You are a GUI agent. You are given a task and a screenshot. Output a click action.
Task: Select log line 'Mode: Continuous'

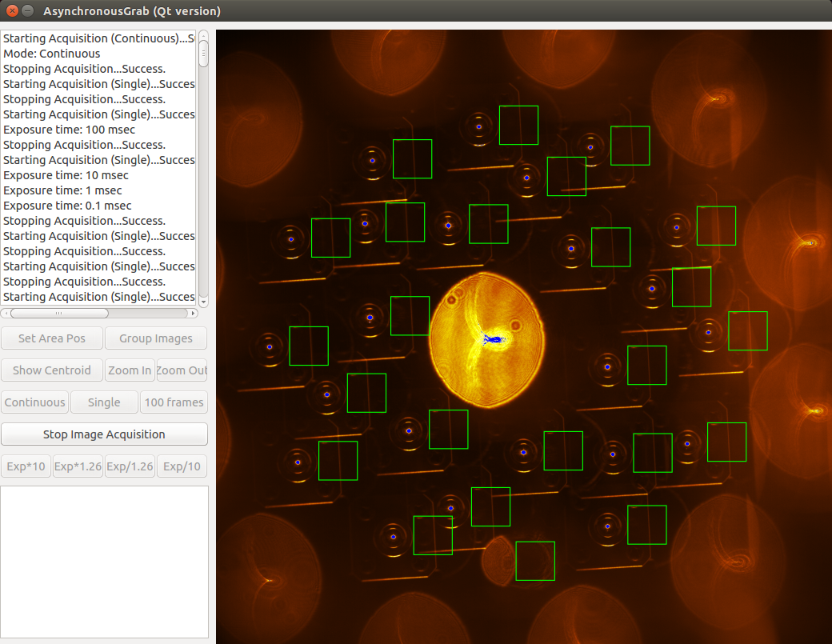[x=51, y=54]
